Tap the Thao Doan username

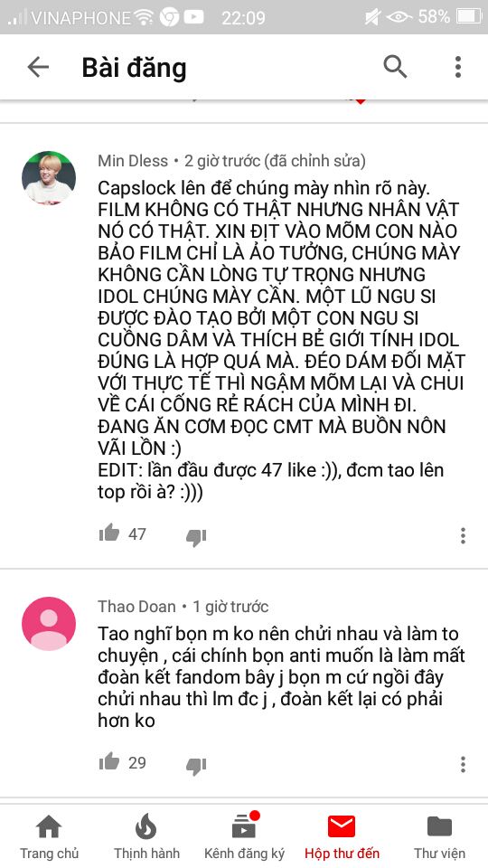pos(136,607)
